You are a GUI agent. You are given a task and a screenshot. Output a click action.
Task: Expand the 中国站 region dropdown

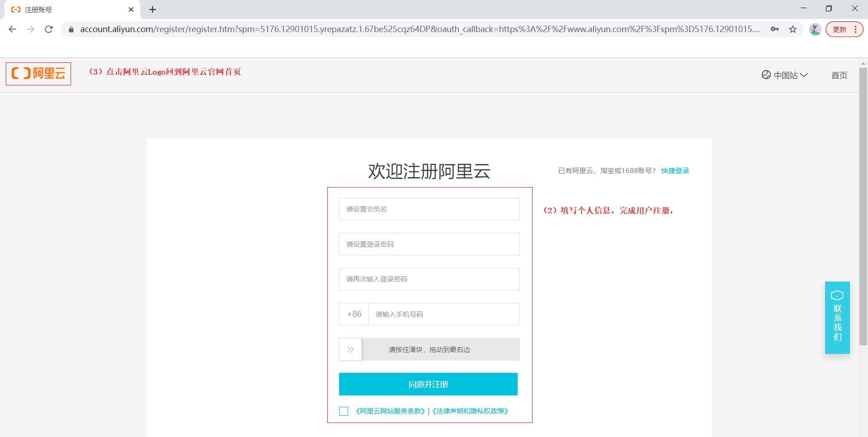[785, 75]
